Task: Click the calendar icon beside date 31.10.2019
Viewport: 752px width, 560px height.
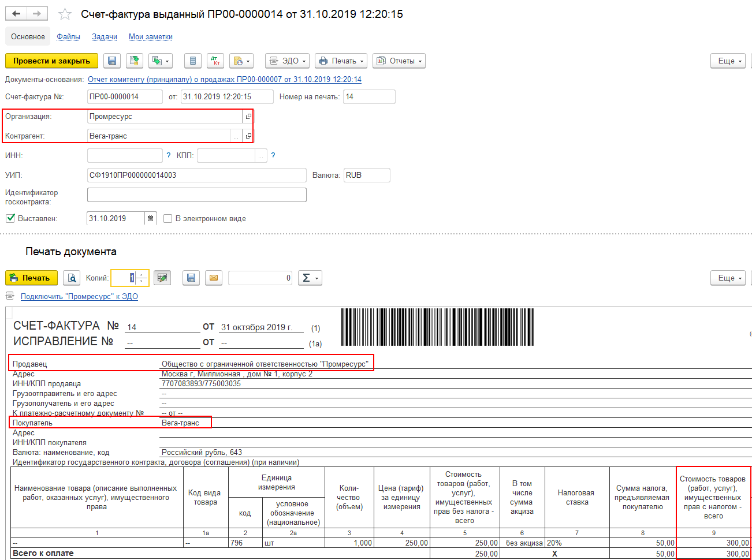Action: 151,218
